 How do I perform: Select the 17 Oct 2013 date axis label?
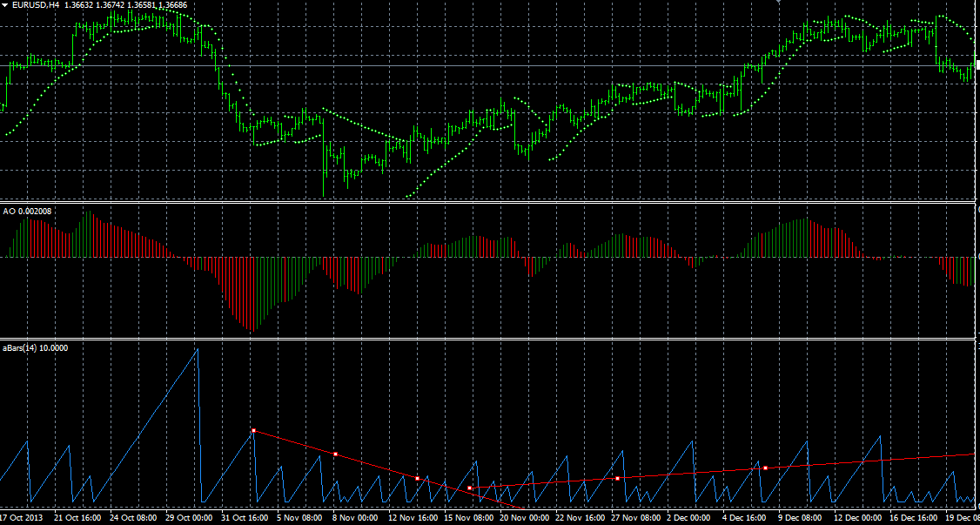pyautogui.click(x=23, y=518)
